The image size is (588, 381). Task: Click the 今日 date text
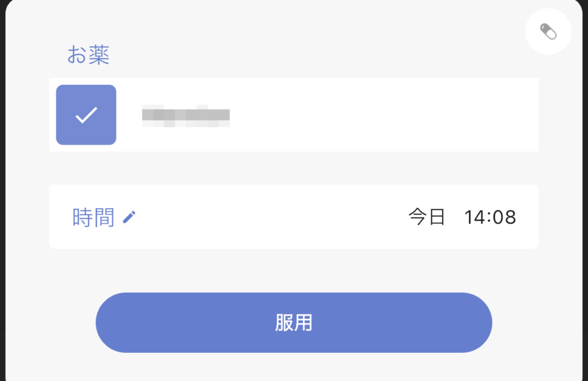pos(427,217)
